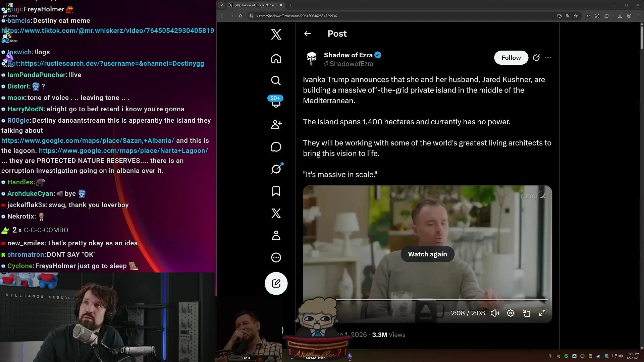Install app icon in address bar
The image size is (644, 362).
[x=559, y=16]
